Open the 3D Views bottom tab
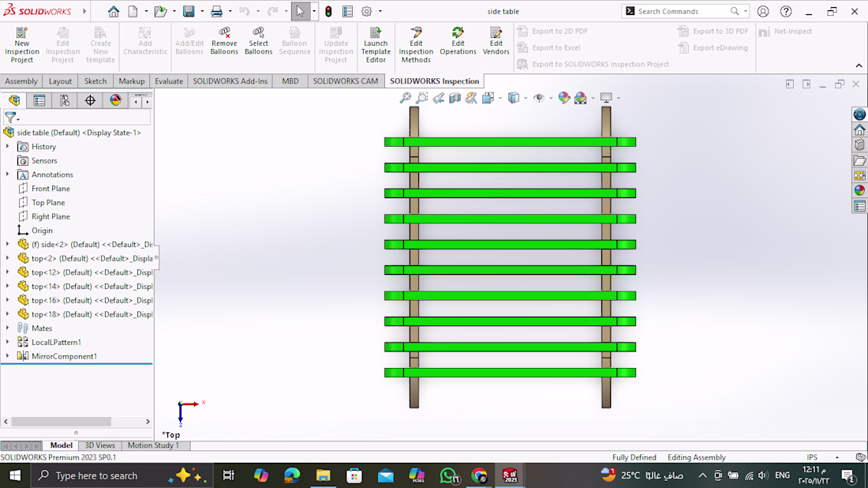Image resolution: width=868 pixels, height=488 pixels. [99, 445]
